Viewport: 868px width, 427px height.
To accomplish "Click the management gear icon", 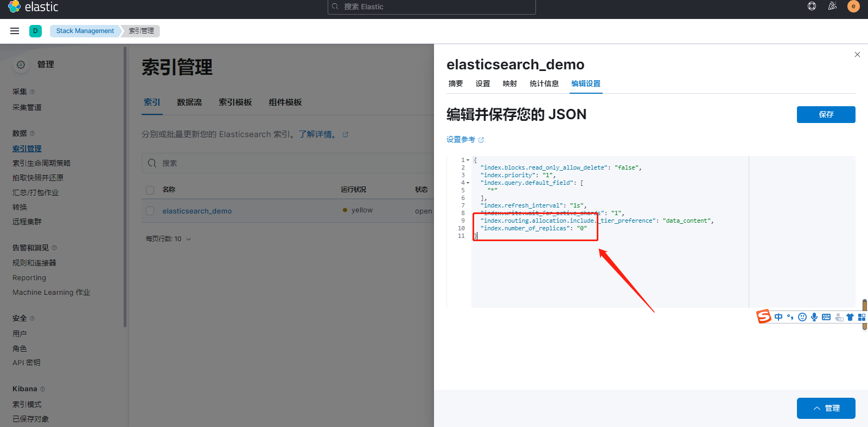I will (21, 64).
